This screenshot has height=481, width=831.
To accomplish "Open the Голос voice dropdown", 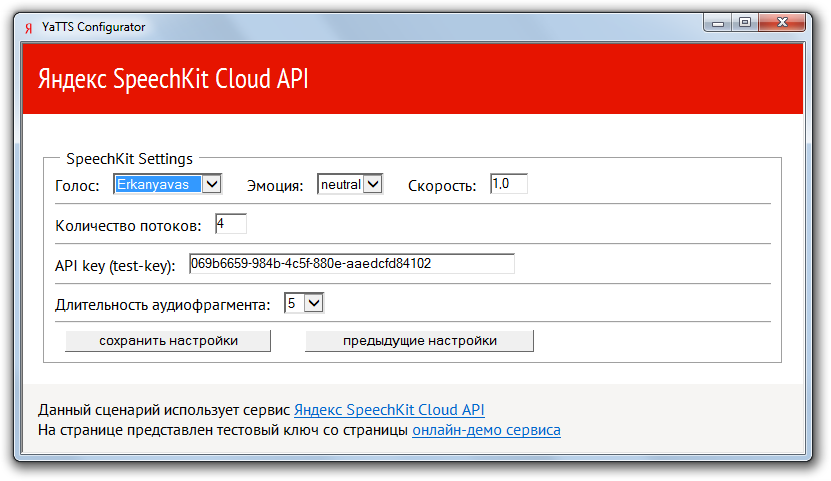I will (x=211, y=184).
